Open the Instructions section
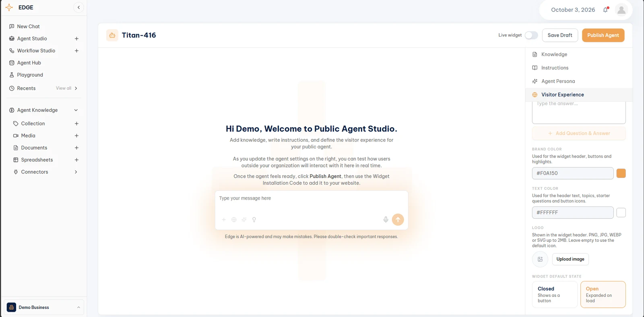The height and width of the screenshot is (317, 644). [x=579, y=68]
